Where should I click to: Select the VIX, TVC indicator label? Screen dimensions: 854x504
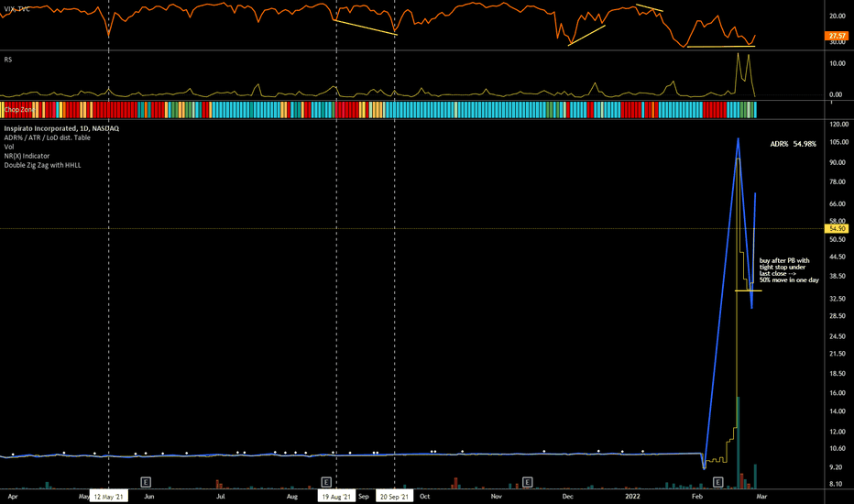(x=16, y=9)
